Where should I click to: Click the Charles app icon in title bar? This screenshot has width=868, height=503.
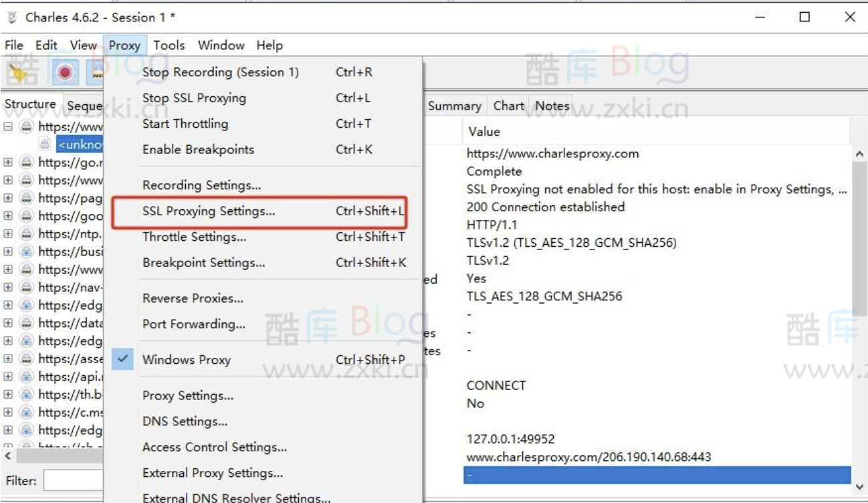[11, 17]
